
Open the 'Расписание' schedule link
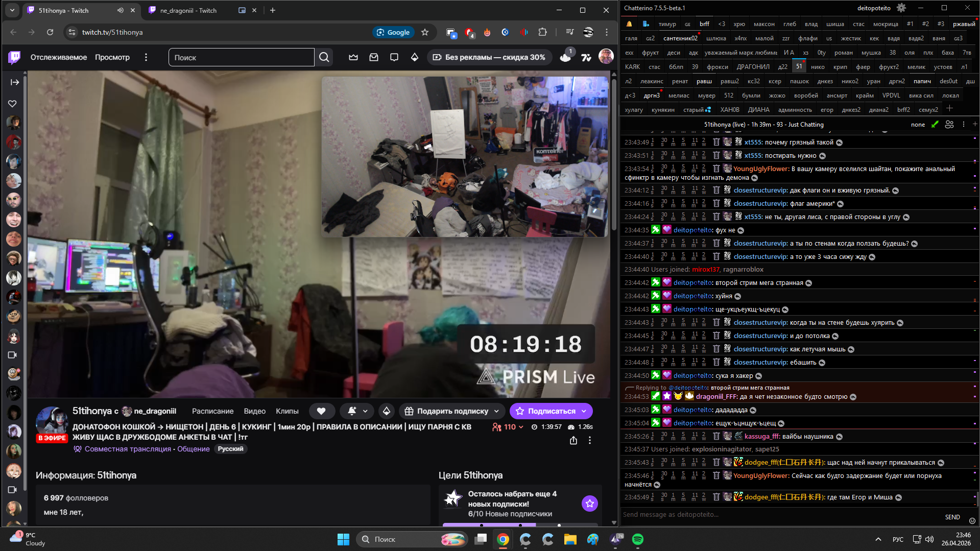point(212,411)
